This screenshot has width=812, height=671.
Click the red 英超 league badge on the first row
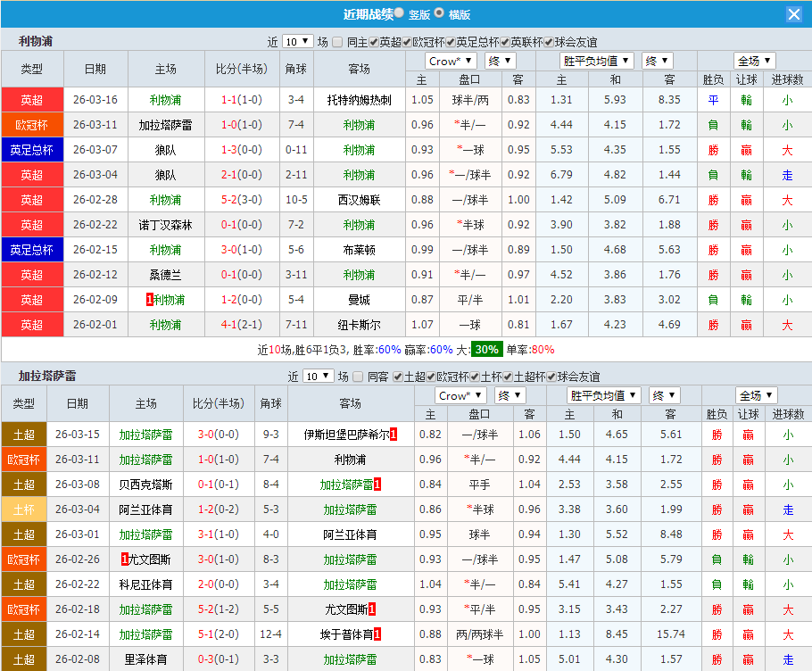tap(32, 100)
